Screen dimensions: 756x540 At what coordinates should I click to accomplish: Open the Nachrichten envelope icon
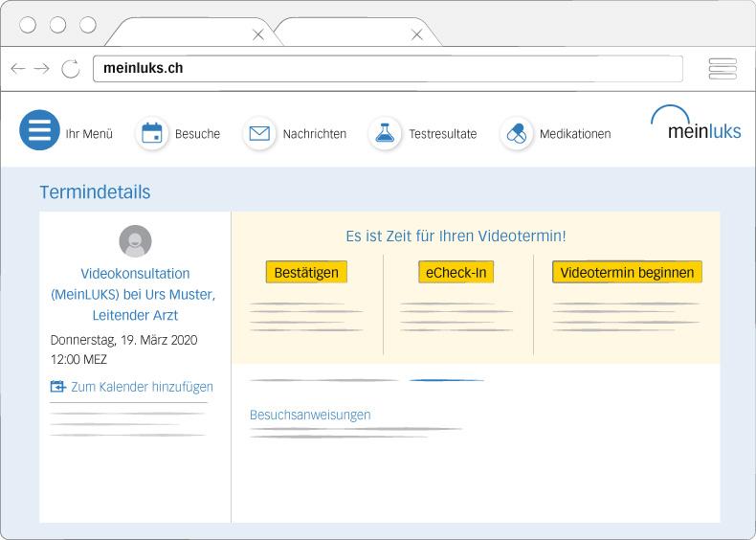tap(259, 133)
